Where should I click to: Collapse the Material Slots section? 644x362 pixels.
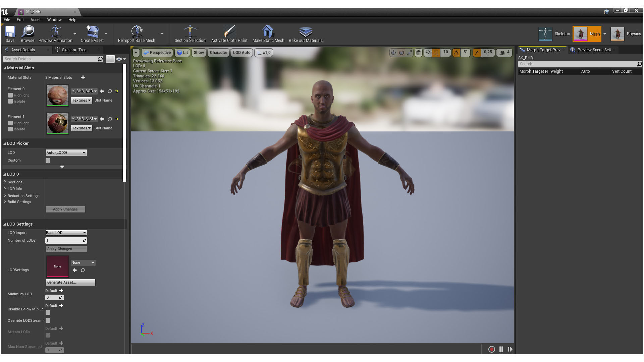[5, 68]
